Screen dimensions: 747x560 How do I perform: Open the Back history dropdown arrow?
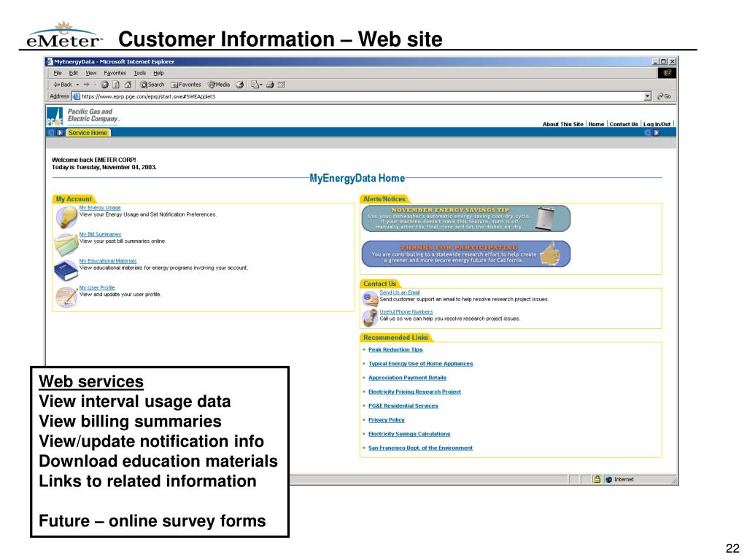[x=77, y=85]
